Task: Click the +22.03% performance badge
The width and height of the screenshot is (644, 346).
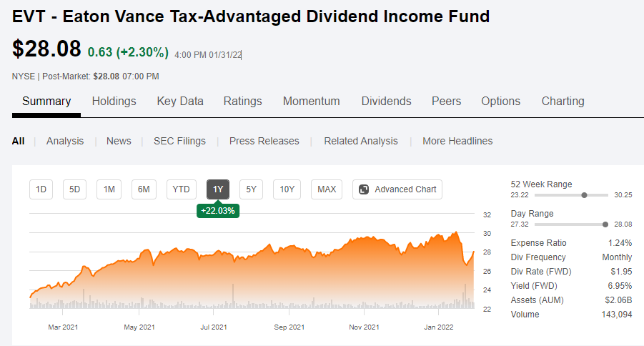Action: [x=218, y=211]
